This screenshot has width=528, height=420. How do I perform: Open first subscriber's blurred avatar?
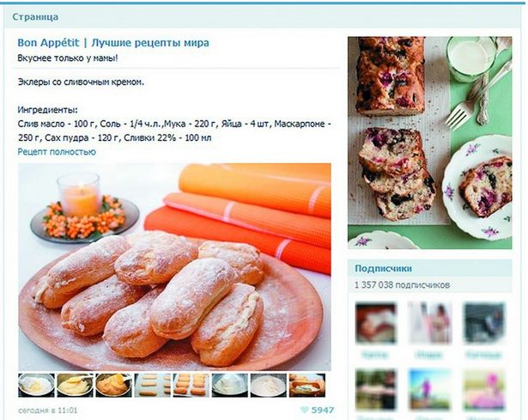pos(376,323)
